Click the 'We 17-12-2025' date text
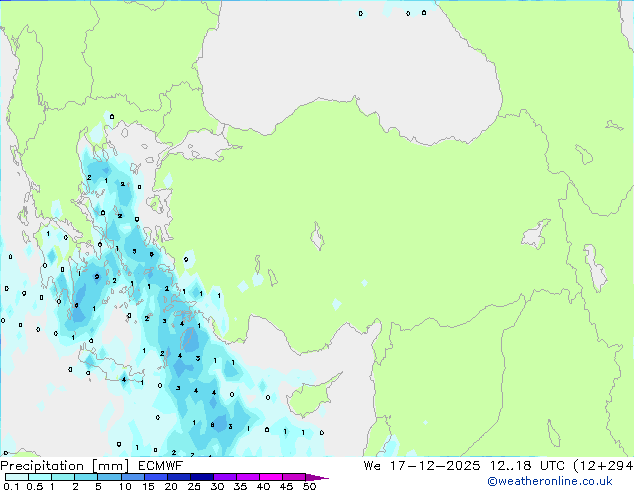This screenshot has height=490, width=634. tap(422, 466)
